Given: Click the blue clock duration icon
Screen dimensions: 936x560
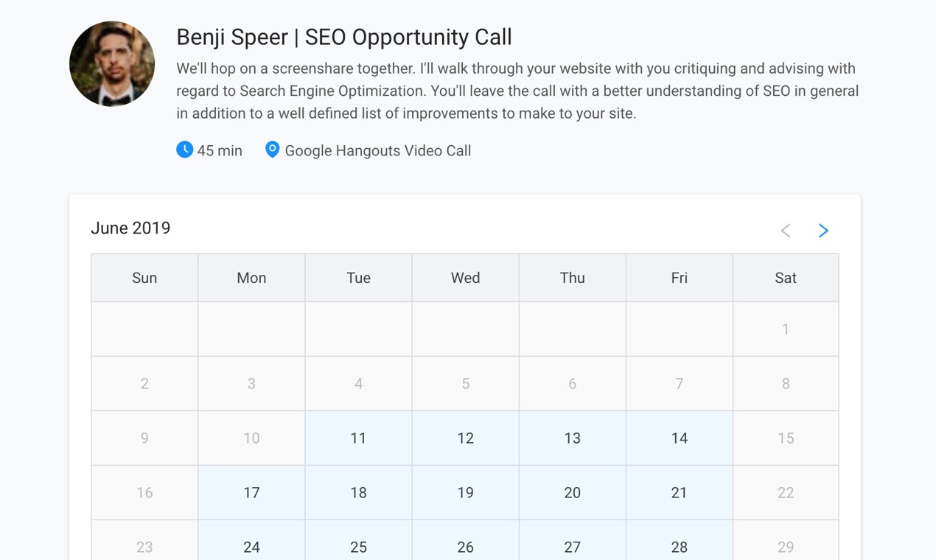Looking at the screenshot, I should click(184, 150).
